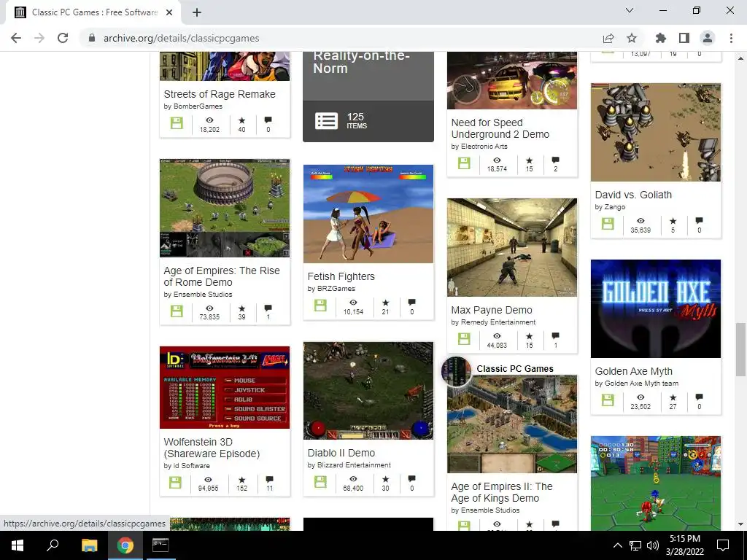Image resolution: width=747 pixels, height=560 pixels.
Task: Click the tab search chevron
Action: point(630,10)
